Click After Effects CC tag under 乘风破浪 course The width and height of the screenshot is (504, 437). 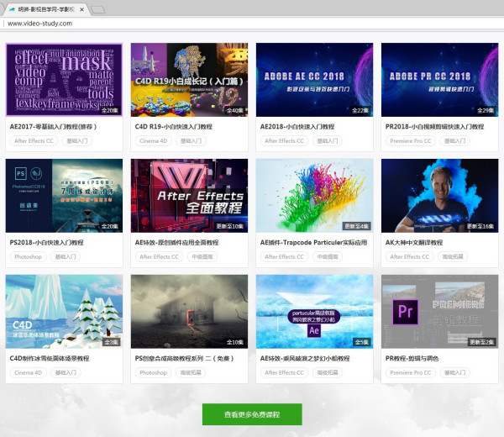point(284,372)
